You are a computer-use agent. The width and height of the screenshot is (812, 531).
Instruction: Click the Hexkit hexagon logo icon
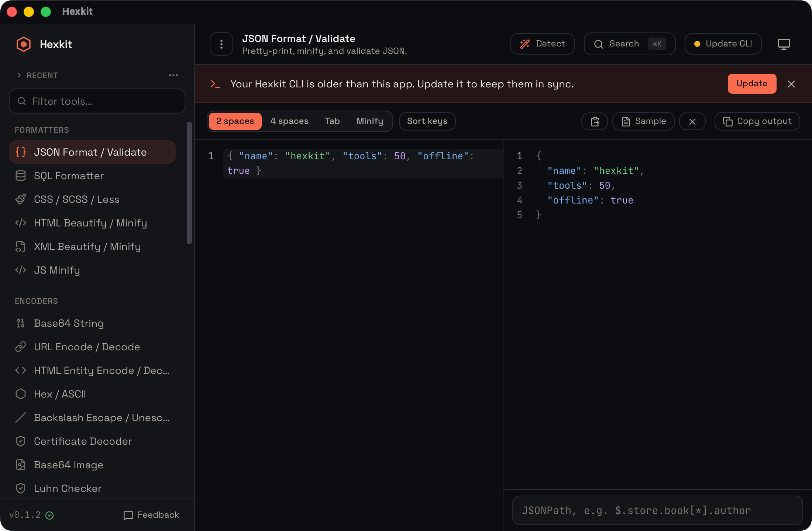pyautogui.click(x=24, y=44)
